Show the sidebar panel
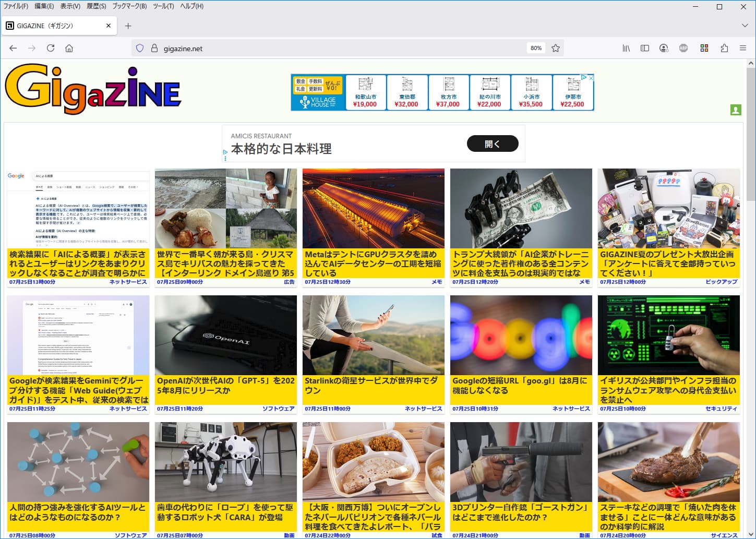 645,48
